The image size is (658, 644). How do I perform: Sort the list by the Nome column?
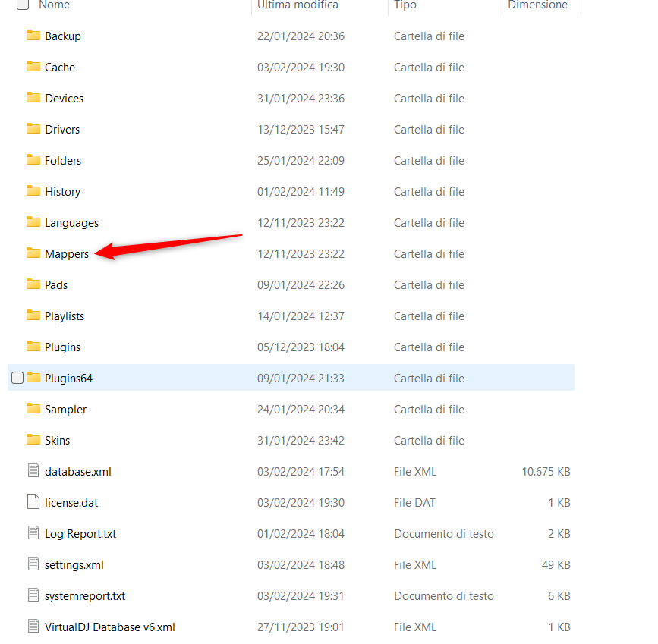point(54,5)
